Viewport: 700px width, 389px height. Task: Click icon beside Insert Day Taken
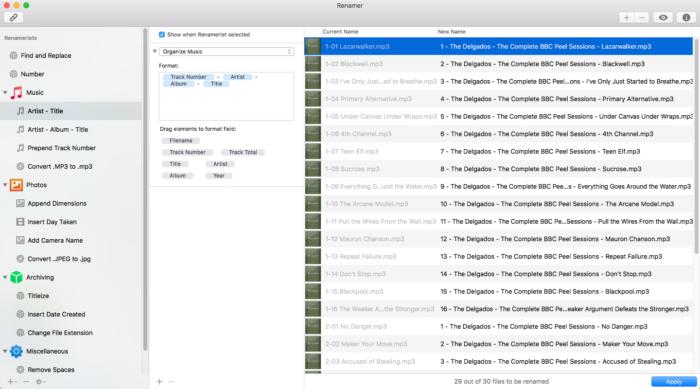(21, 222)
